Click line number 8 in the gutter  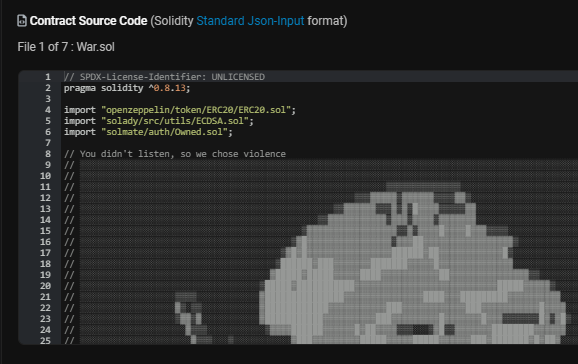[x=48, y=154]
